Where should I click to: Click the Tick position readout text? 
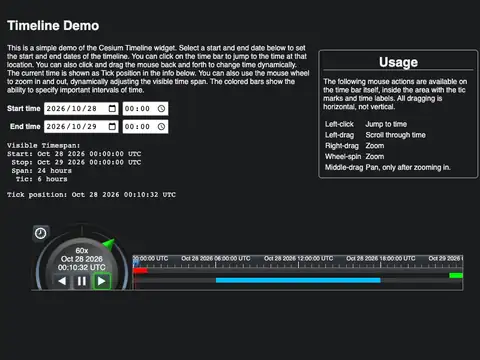pos(91,194)
